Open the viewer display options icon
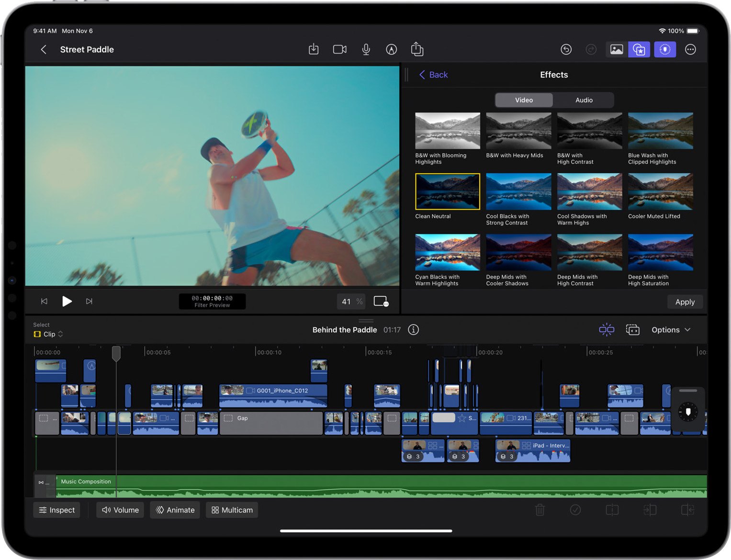Viewport: 731px width, 560px height. click(381, 302)
